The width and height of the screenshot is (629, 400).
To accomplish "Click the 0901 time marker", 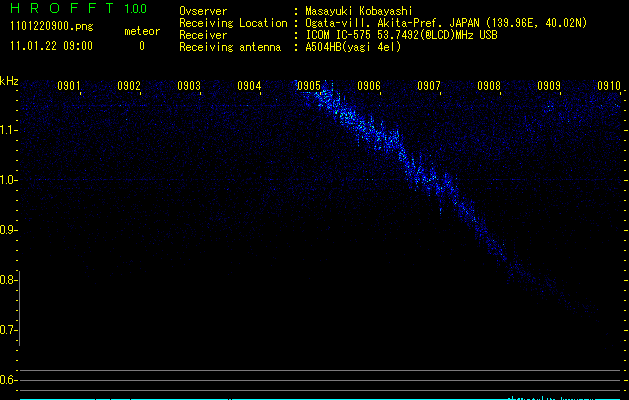I will click(69, 86).
